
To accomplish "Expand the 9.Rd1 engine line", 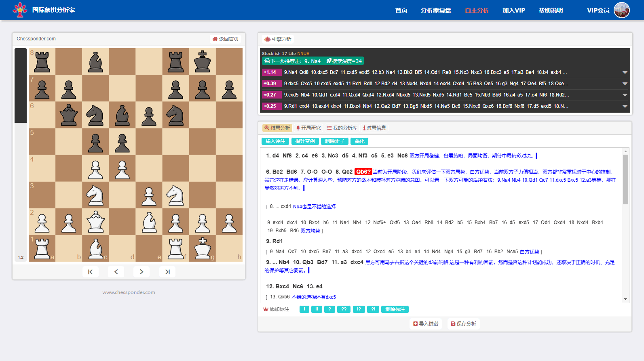I will point(625,107).
